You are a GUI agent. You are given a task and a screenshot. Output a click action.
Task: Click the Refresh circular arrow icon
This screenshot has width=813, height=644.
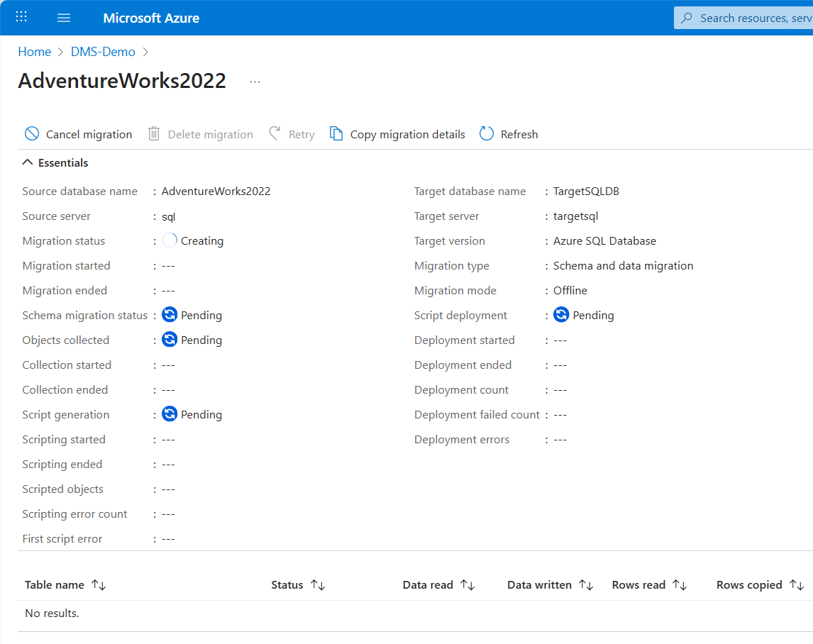coord(487,134)
